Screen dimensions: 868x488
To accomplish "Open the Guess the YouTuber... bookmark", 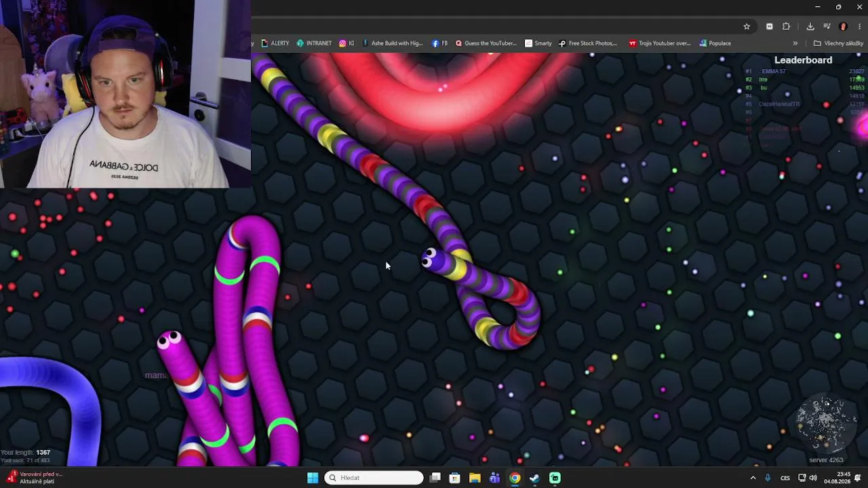I will point(486,43).
